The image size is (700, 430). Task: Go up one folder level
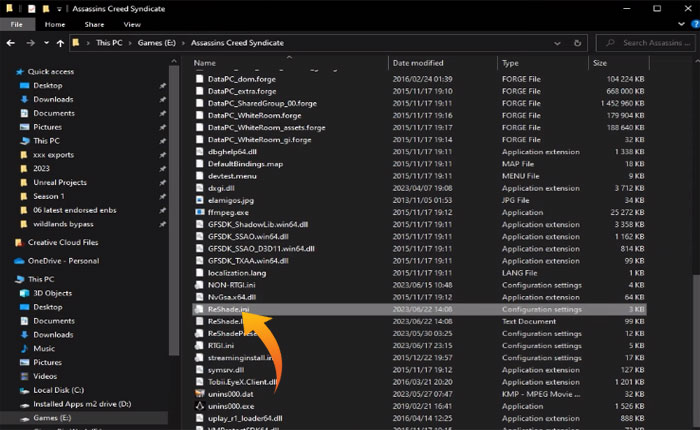(x=58, y=43)
